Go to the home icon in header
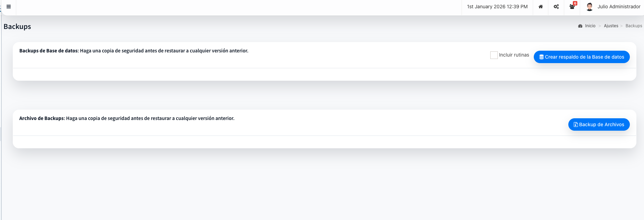This screenshot has width=644, height=220. pos(541,7)
